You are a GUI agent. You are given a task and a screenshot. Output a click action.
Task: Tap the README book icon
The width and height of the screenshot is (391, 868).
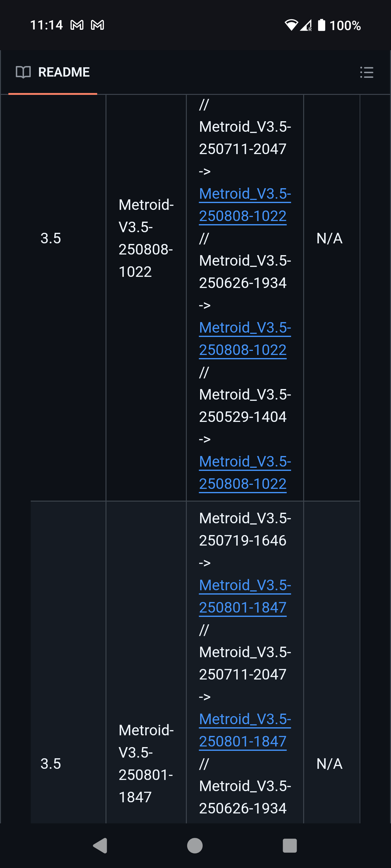pyautogui.click(x=23, y=72)
